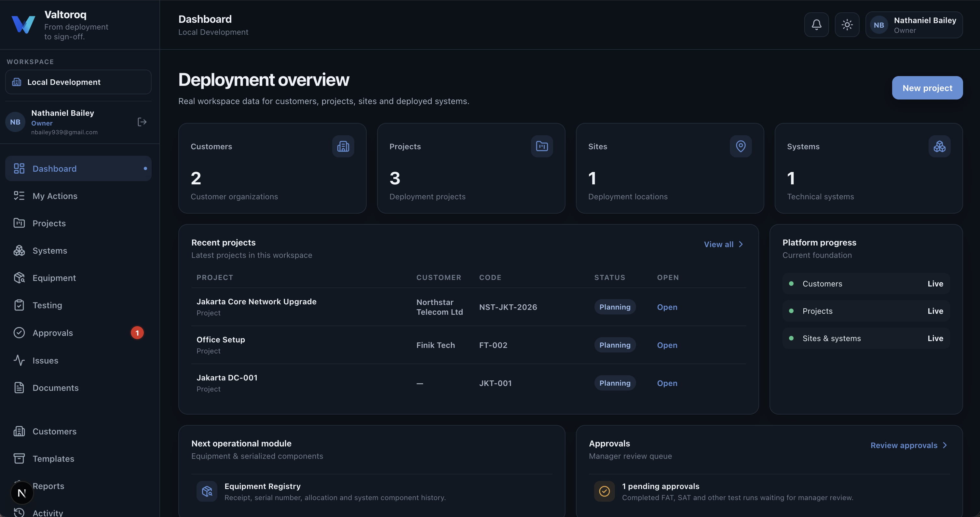Click the chevron next to Review approvals
The image size is (980, 517).
point(945,445)
